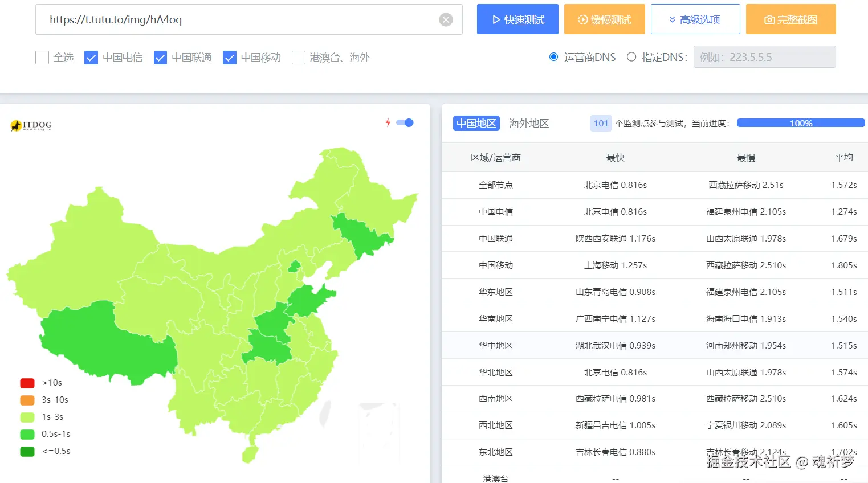Click 河南郑州移动 1.954s cell
This screenshot has width=868, height=483.
(x=746, y=346)
